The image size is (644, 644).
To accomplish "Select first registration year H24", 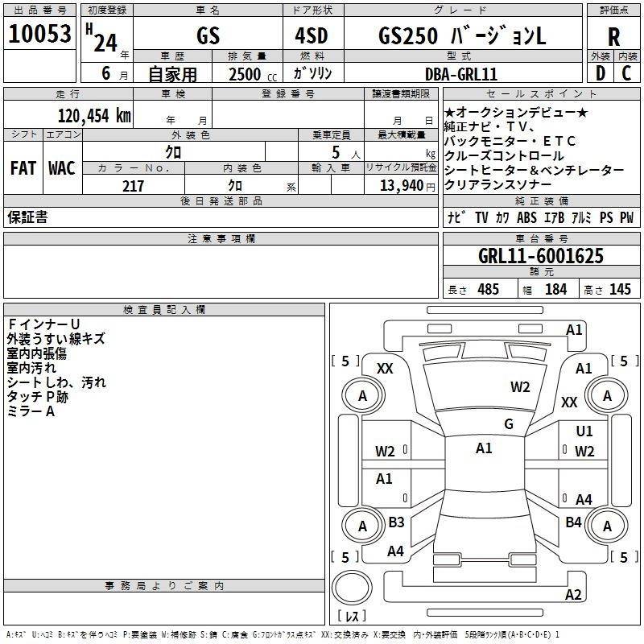I will [x=103, y=39].
